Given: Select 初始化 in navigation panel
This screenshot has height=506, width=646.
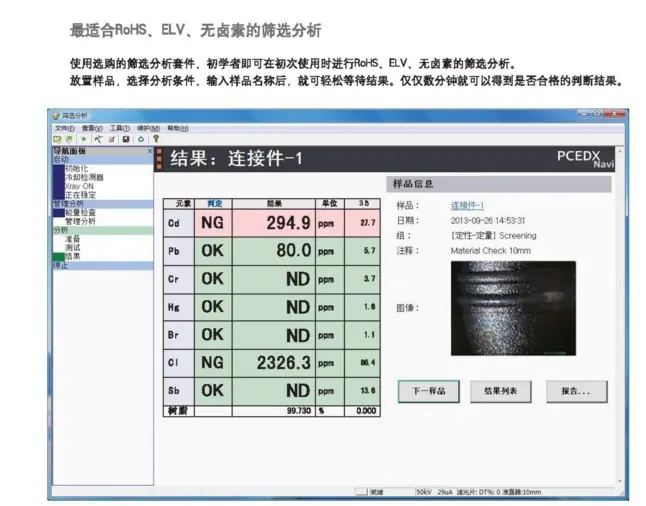Looking at the screenshot, I should [x=76, y=169].
